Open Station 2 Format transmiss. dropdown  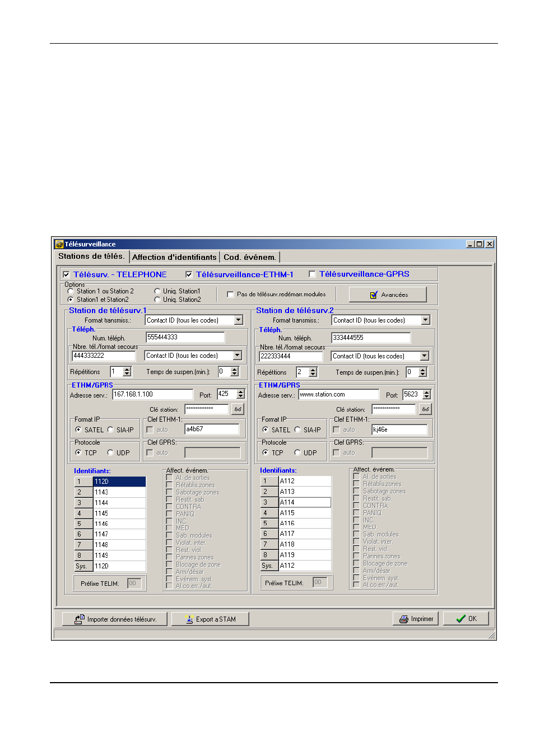point(426,320)
